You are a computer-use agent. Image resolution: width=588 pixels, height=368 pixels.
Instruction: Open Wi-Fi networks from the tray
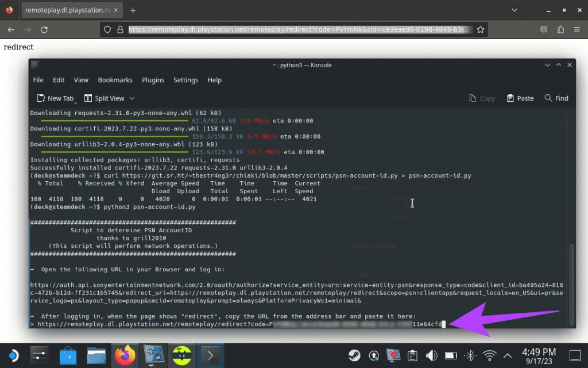pyautogui.click(x=489, y=355)
